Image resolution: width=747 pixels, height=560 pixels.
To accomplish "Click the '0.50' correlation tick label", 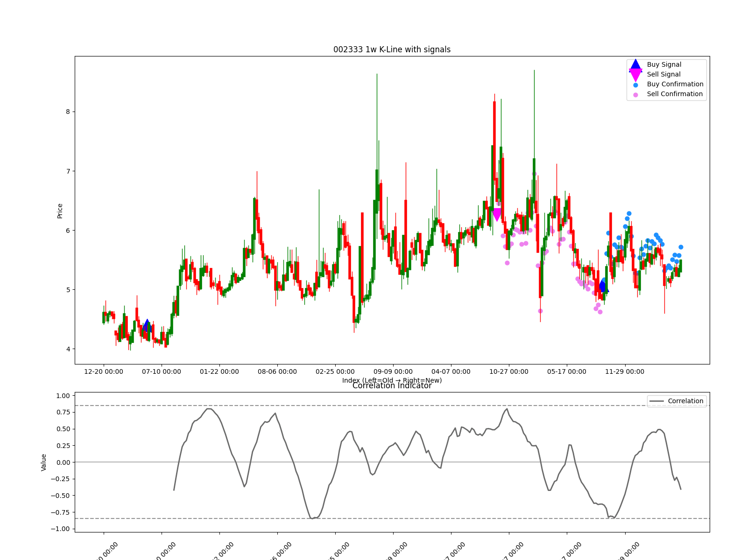I will 63,429.
